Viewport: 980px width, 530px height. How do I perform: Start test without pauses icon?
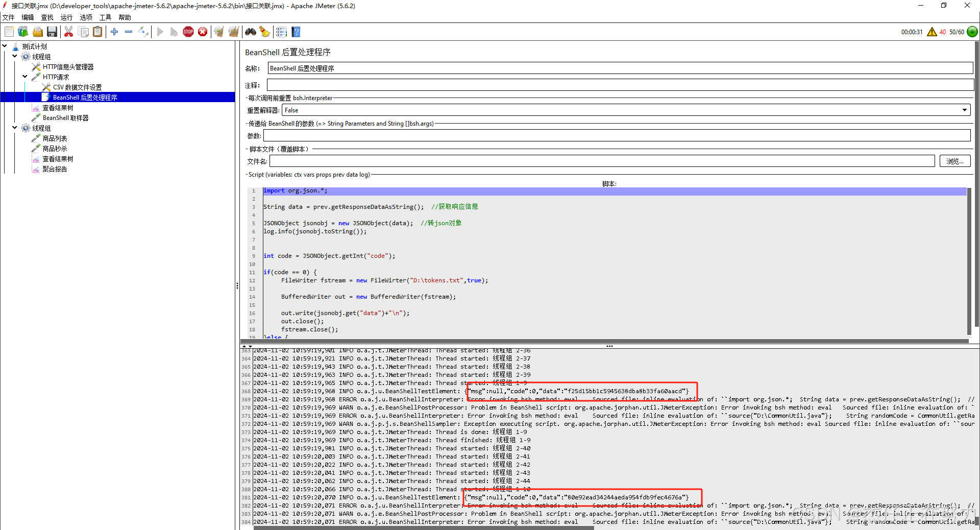[174, 32]
